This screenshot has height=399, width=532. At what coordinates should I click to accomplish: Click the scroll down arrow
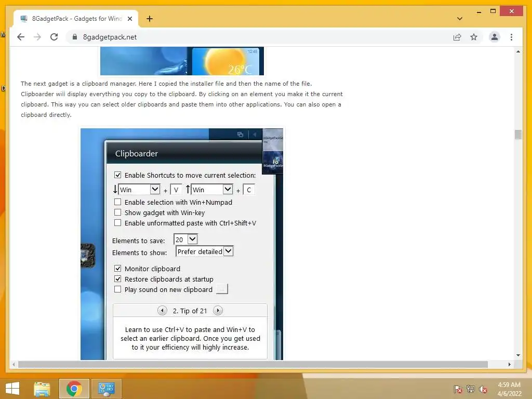click(x=518, y=355)
